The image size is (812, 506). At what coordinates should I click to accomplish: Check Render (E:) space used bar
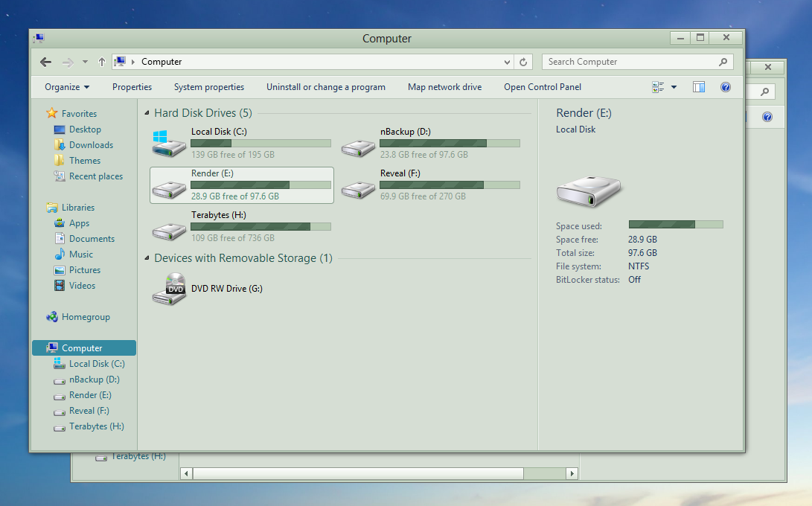[x=676, y=225]
